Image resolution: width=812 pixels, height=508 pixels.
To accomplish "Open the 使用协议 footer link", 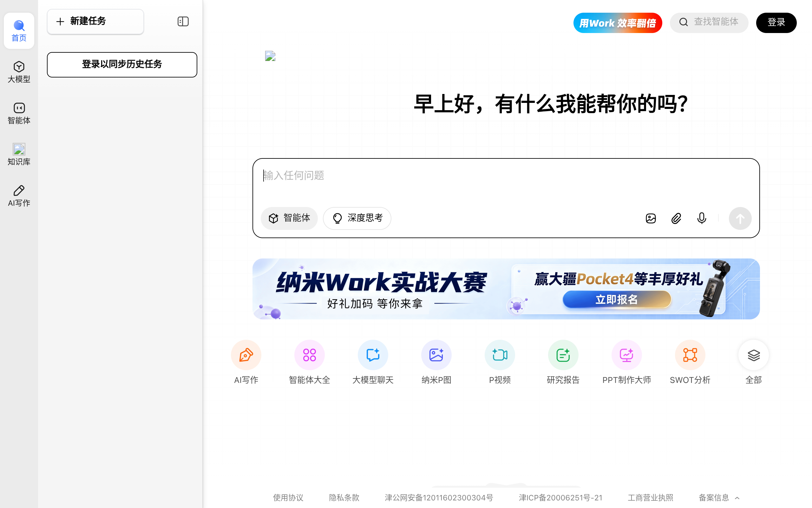I will click(x=288, y=498).
